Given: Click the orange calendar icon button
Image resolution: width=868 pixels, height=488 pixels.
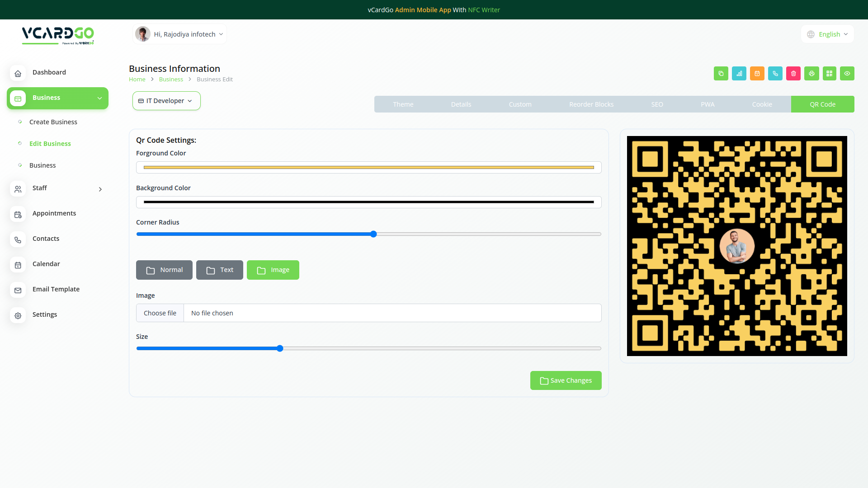Looking at the screenshot, I should click(757, 74).
